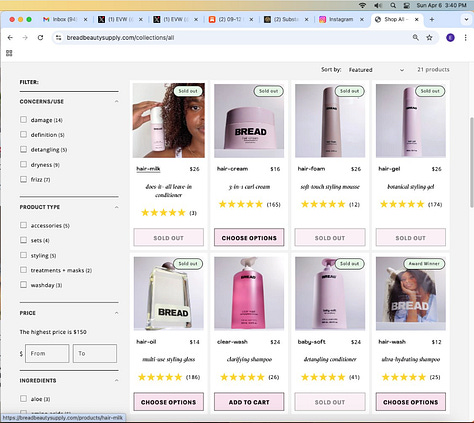Screen dimensions: 474x423
Task: Click the macOS Wi-Fi status icon
Action: click(362, 5)
